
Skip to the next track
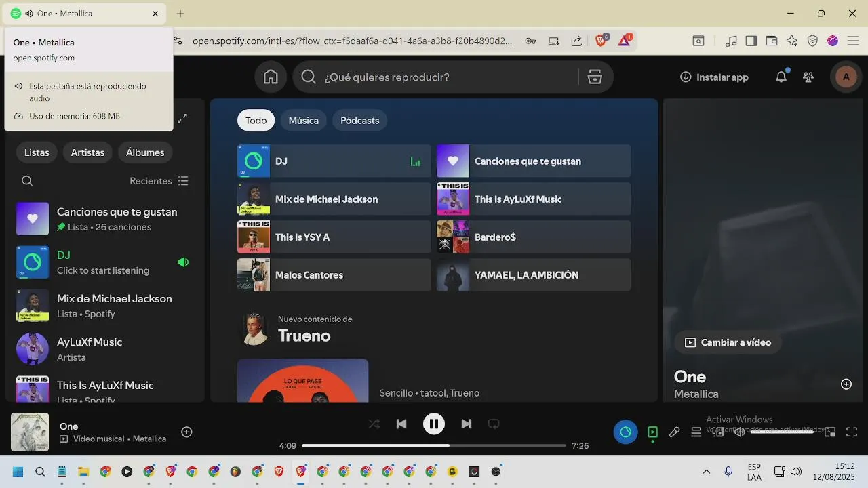pyautogui.click(x=467, y=424)
